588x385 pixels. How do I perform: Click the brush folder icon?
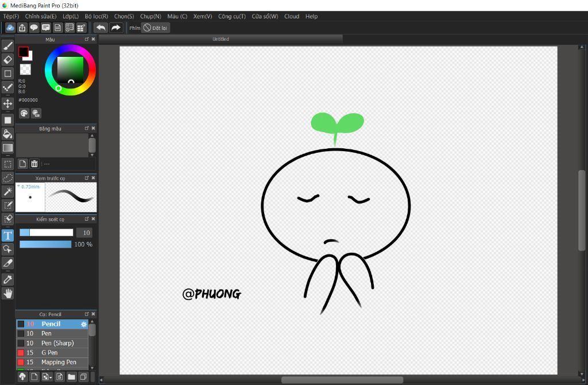71,377
